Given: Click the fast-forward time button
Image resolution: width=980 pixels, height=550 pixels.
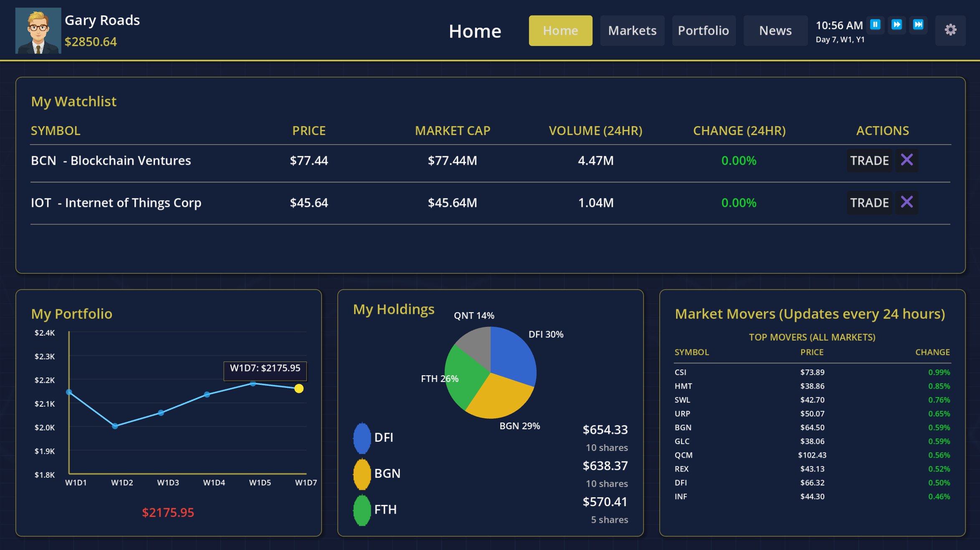Looking at the screenshot, I should [x=896, y=25].
